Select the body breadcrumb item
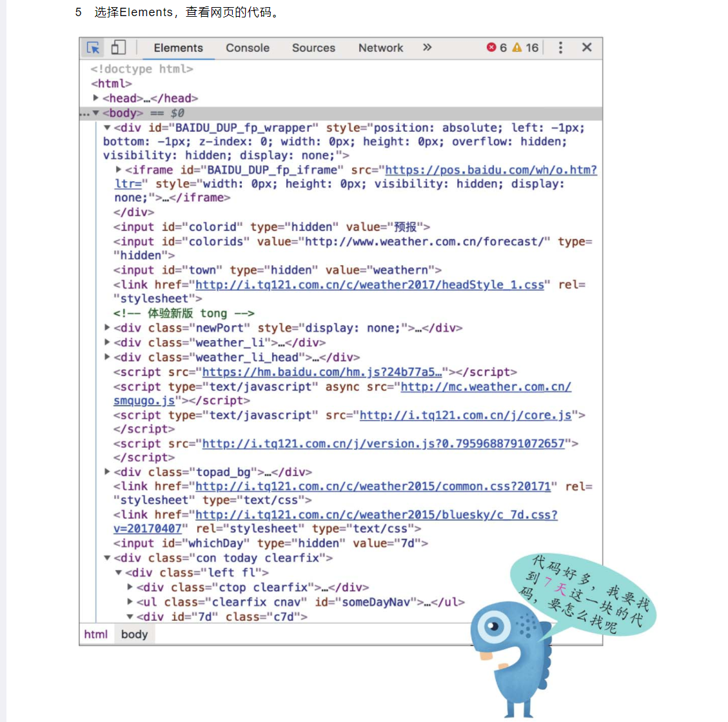 point(134,634)
